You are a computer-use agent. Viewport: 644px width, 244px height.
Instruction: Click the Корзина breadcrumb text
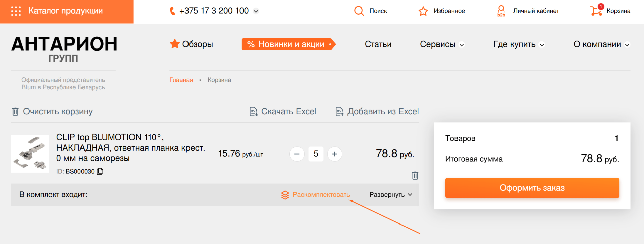[219, 80]
